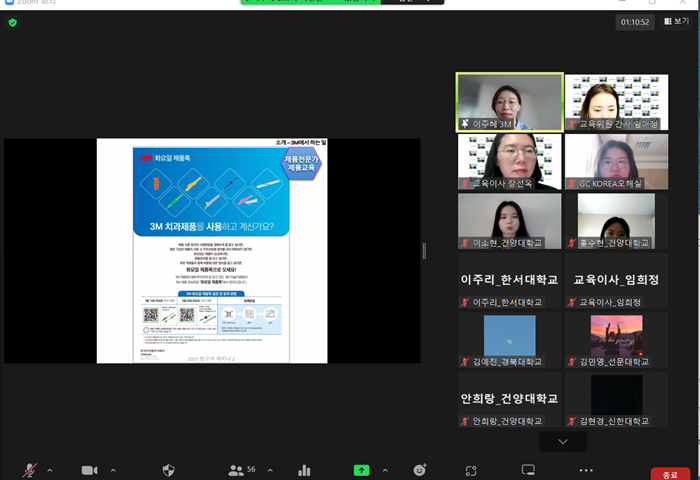Click muted mic icon on 홍수현_건양대학교
This screenshot has width=700, height=480.
(572, 243)
